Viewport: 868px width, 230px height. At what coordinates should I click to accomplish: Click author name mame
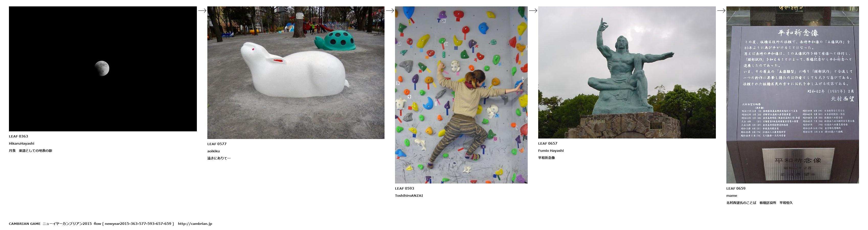pos(731,196)
